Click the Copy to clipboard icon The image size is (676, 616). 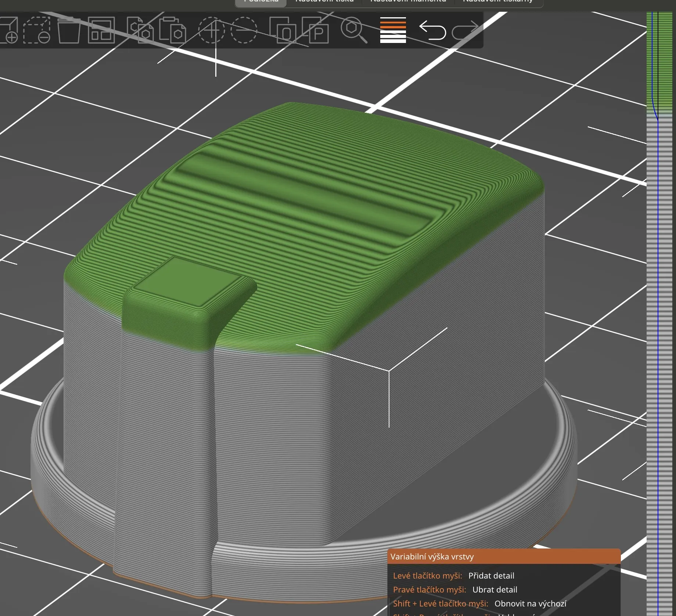(x=140, y=30)
